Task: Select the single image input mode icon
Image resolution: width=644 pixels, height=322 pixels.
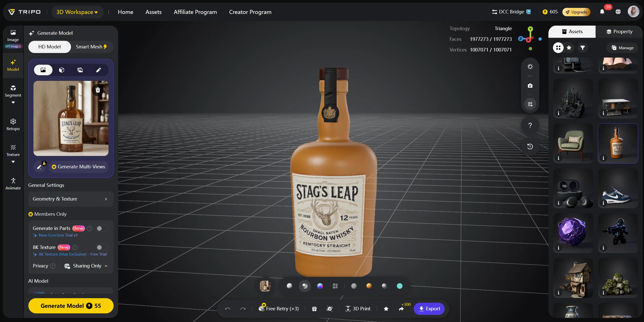Action: [43, 70]
